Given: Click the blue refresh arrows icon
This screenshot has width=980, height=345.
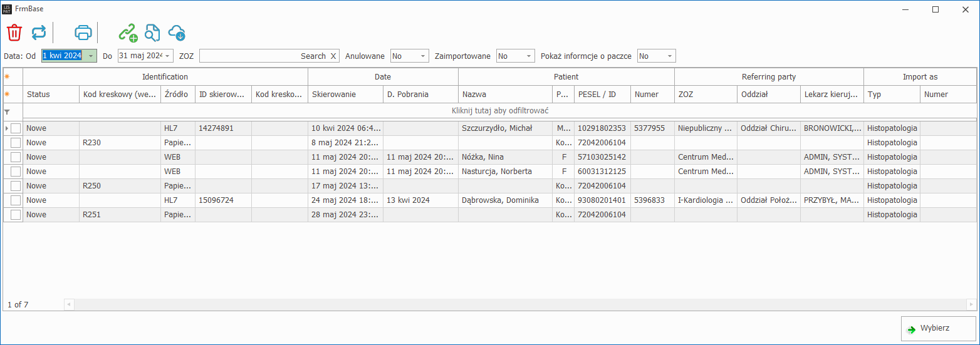Looking at the screenshot, I should pyautogui.click(x=39, y=33).
